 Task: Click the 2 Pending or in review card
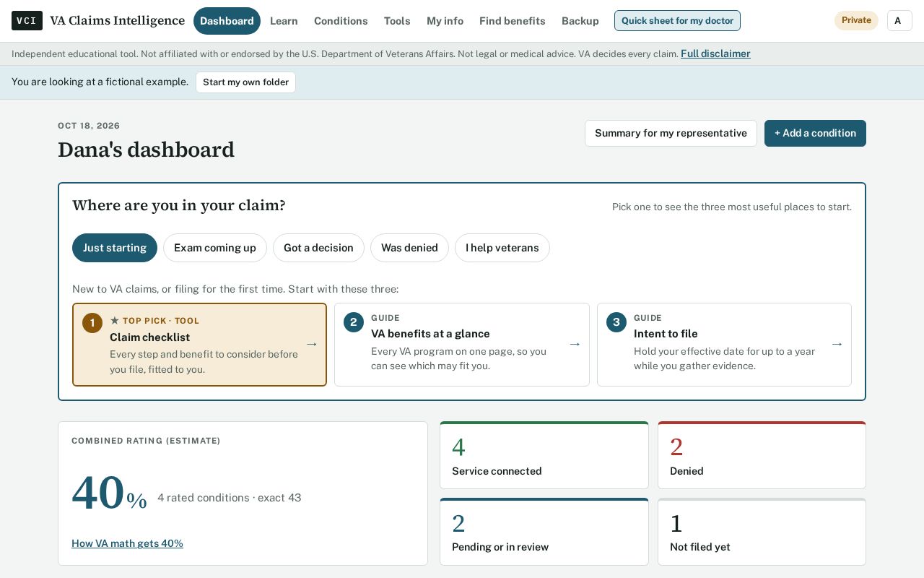pos(544,532)
